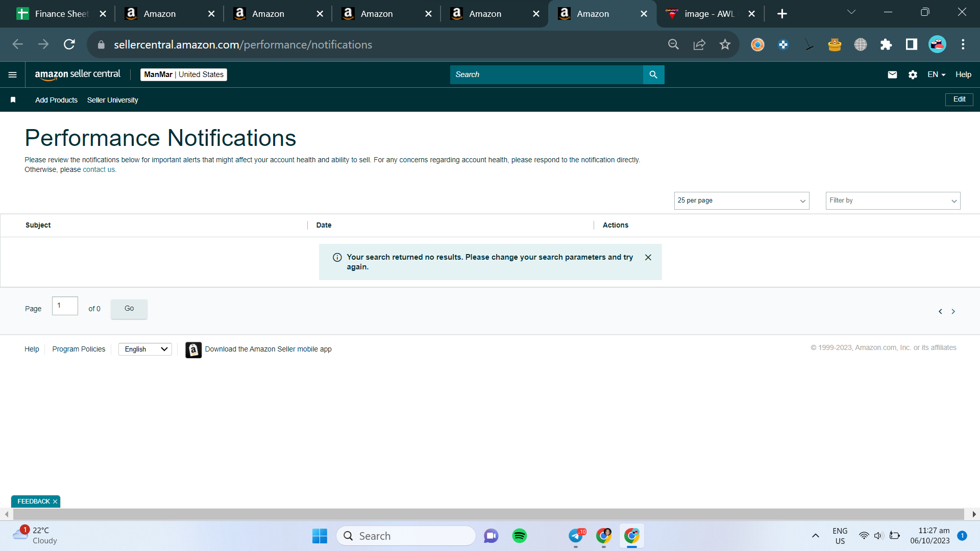Click the footer Help link

click(x=32, y=349)
